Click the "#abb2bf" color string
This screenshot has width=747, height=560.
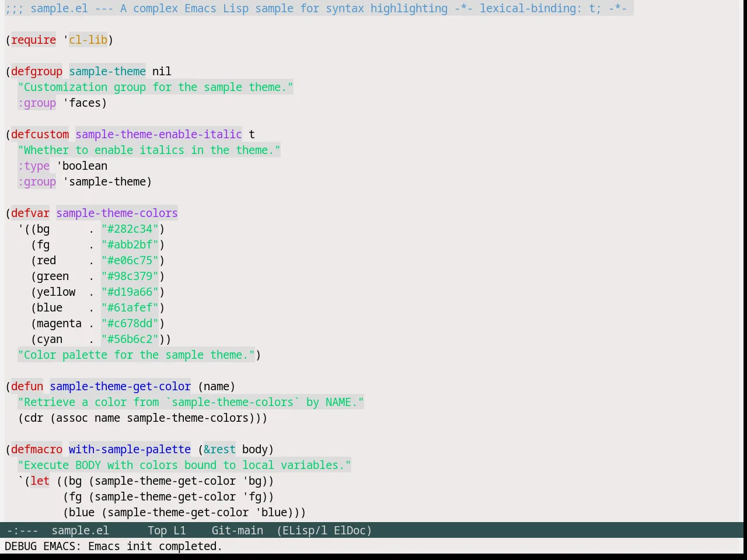point(130,244)
